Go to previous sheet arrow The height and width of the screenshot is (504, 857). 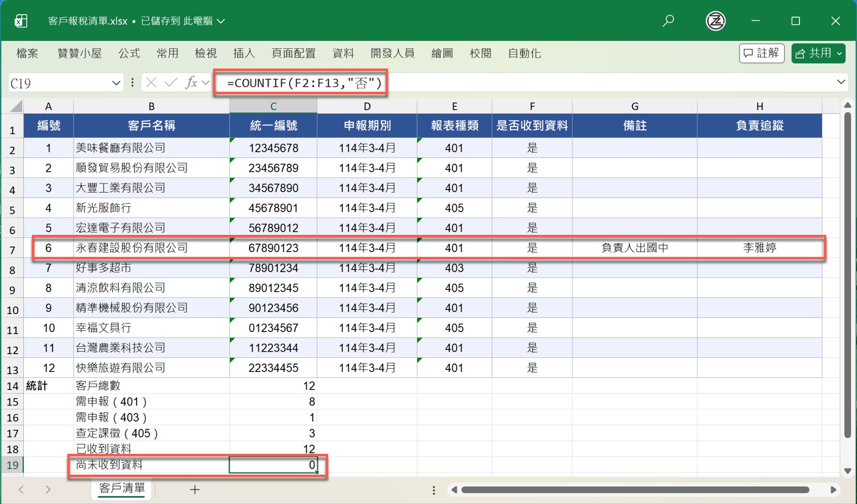[x=21, y=489]
